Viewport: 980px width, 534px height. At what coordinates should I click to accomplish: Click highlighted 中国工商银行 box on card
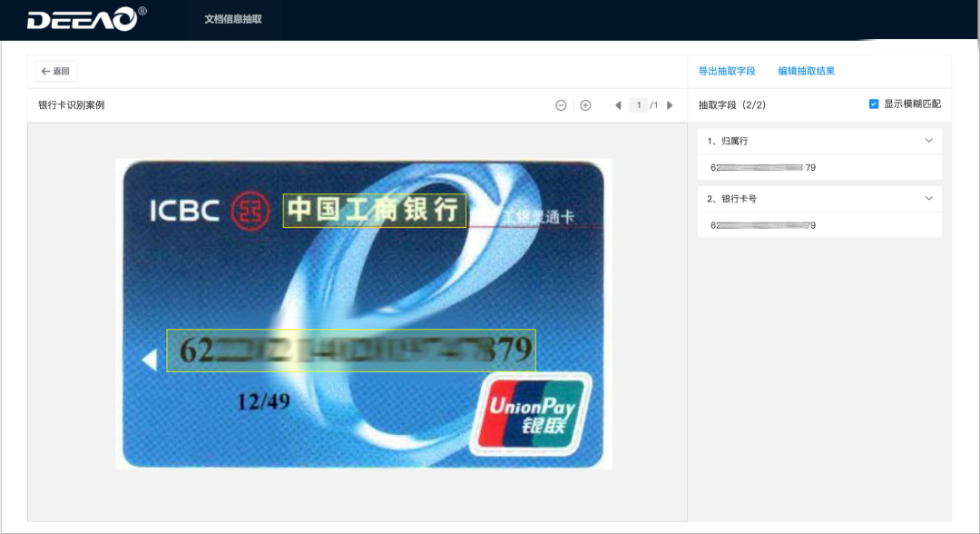tap(375, 210)
